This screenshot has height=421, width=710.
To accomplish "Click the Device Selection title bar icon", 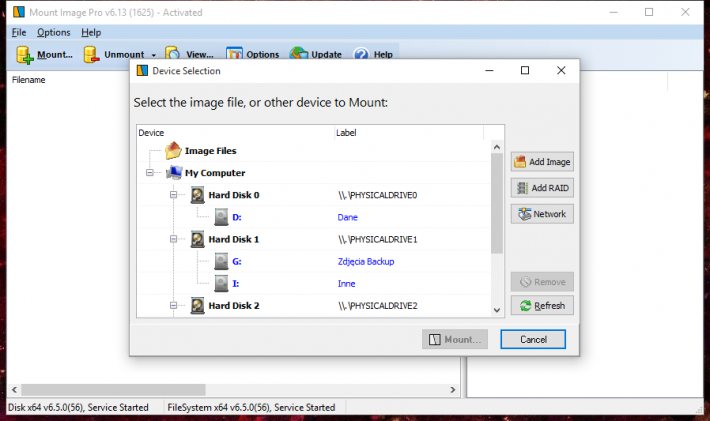I will coord(142,71).
